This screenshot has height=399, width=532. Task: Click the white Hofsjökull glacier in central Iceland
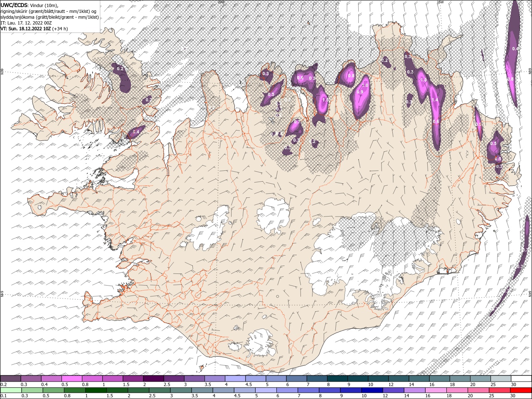click(x=273, y=216)
